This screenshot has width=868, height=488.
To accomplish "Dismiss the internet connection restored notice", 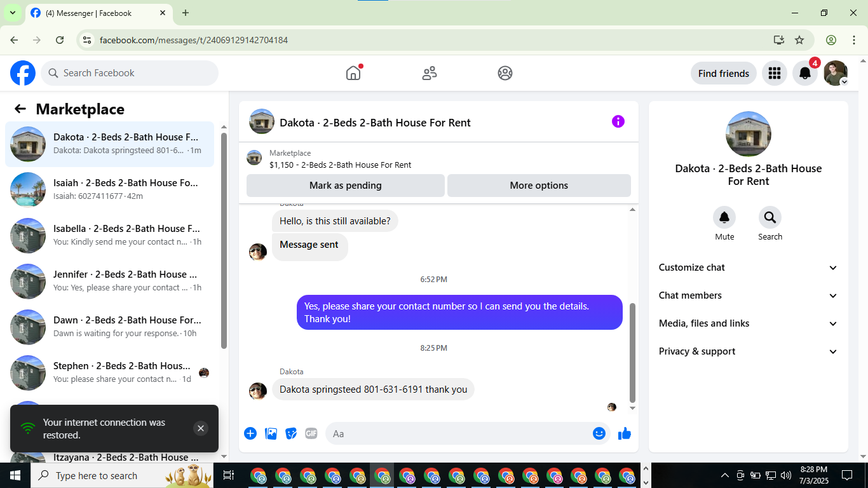I will click(201, 428).
